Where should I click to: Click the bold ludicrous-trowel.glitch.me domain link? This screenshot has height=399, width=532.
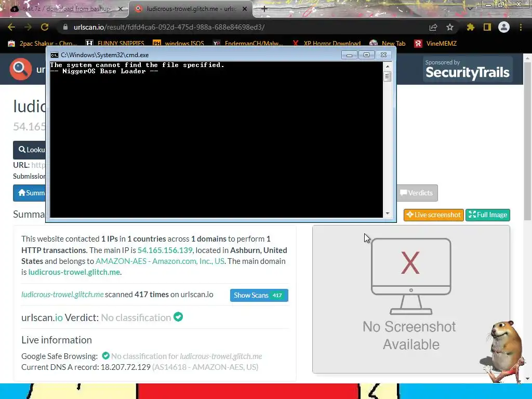(74, 272)
